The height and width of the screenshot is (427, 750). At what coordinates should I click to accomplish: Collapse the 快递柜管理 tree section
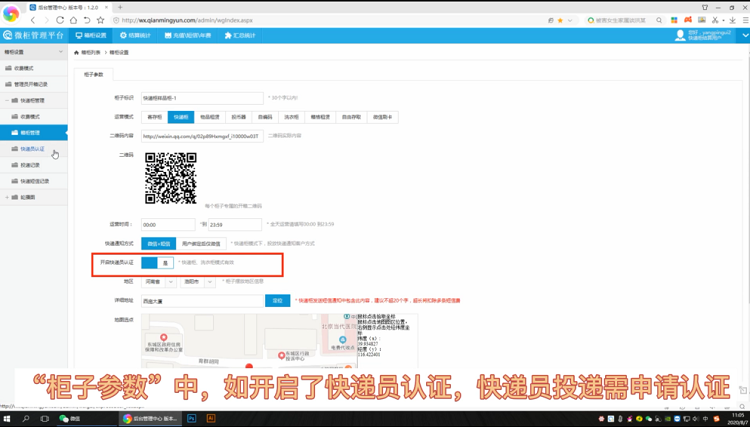[x=7, y=101]
